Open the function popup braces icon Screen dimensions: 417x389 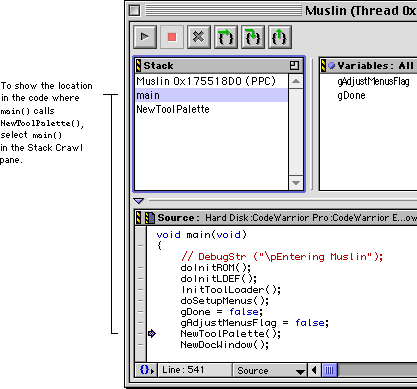click(x=146, y=370)
